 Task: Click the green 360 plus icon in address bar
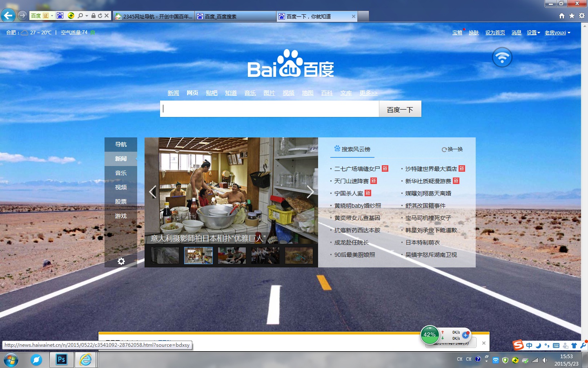(x=71, y=16)
